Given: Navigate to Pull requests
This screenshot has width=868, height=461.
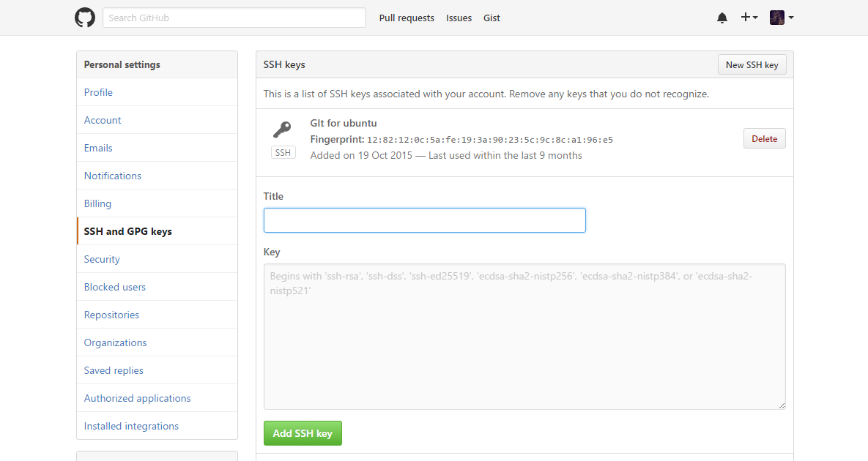Looking at the screenshot, I should point(407,18).
